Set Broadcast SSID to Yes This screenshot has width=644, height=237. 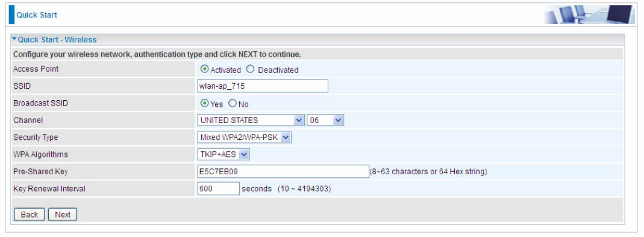[x=205, y=103]
